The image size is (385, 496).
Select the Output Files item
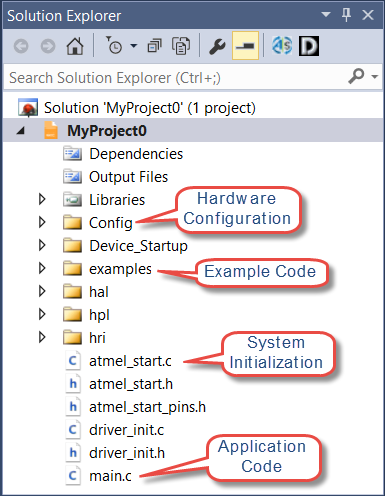[x=128, y=177]
